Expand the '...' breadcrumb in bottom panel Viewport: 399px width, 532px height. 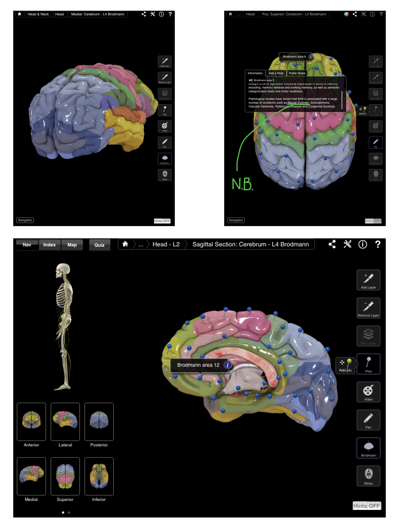tap(141, 245)
